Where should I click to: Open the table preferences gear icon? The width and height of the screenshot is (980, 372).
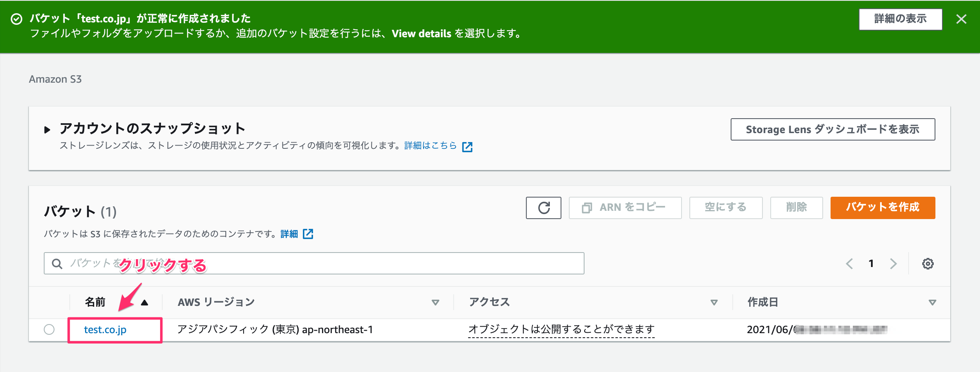928,263
